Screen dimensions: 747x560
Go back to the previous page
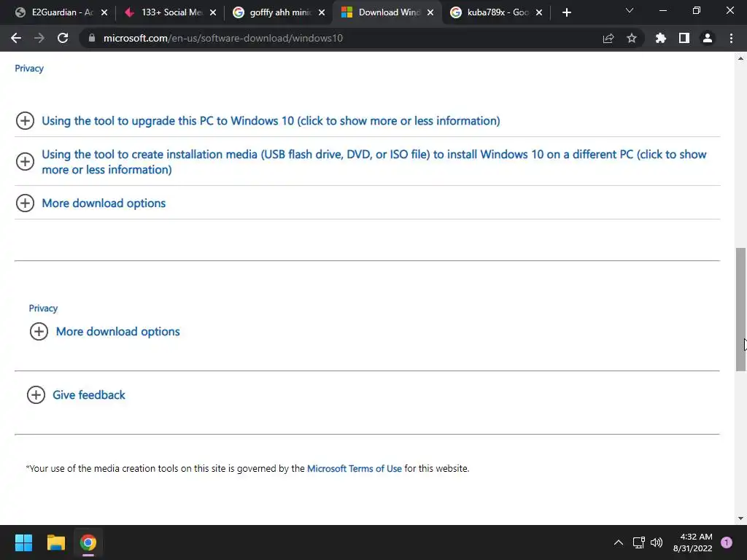pyautogui.click(x=16, y=38)
